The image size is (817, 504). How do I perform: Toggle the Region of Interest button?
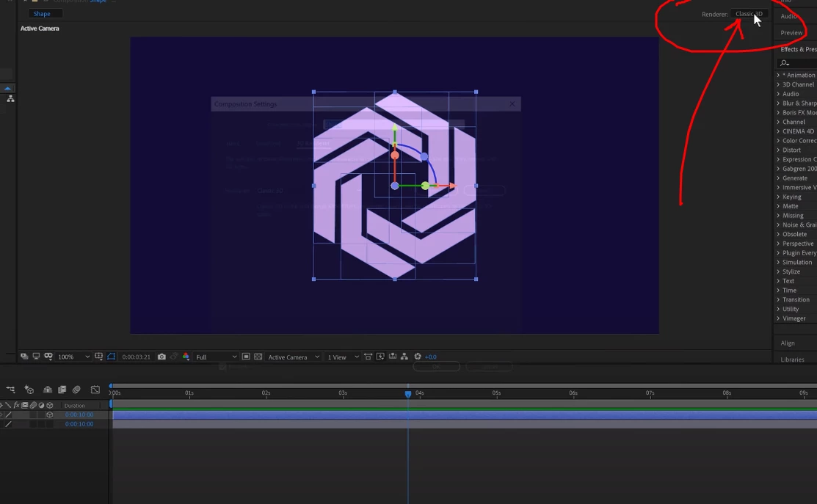pos(246,357)
